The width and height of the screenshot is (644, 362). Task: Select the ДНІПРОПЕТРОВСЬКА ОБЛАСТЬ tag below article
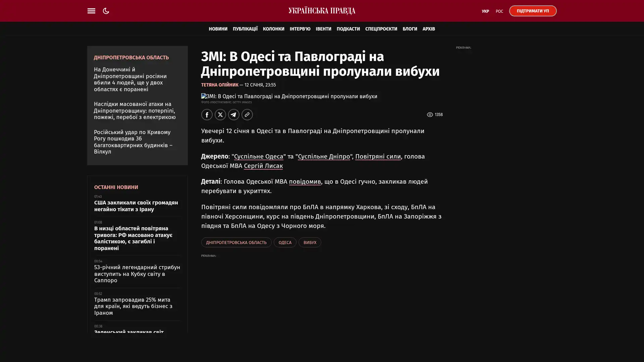pos(236,242)
